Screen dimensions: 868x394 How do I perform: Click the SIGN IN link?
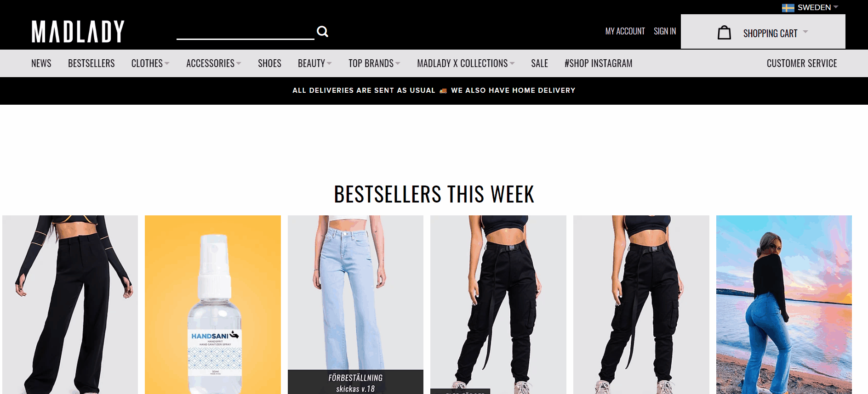coord(665,31)
